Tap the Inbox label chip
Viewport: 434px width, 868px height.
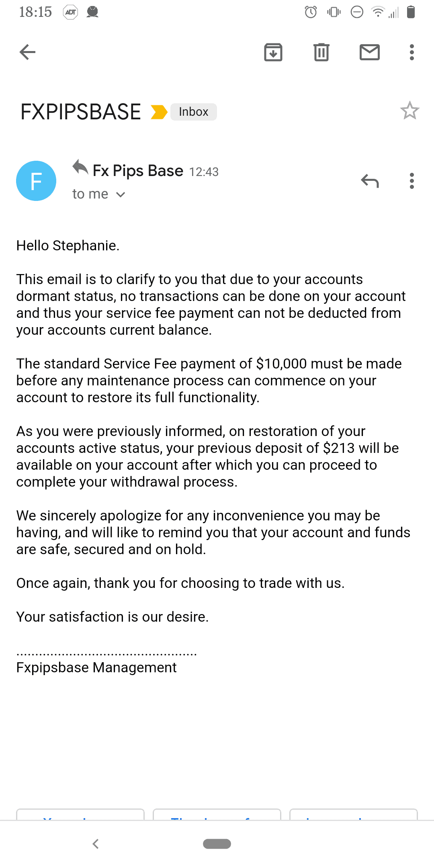[x=193, y=112]
